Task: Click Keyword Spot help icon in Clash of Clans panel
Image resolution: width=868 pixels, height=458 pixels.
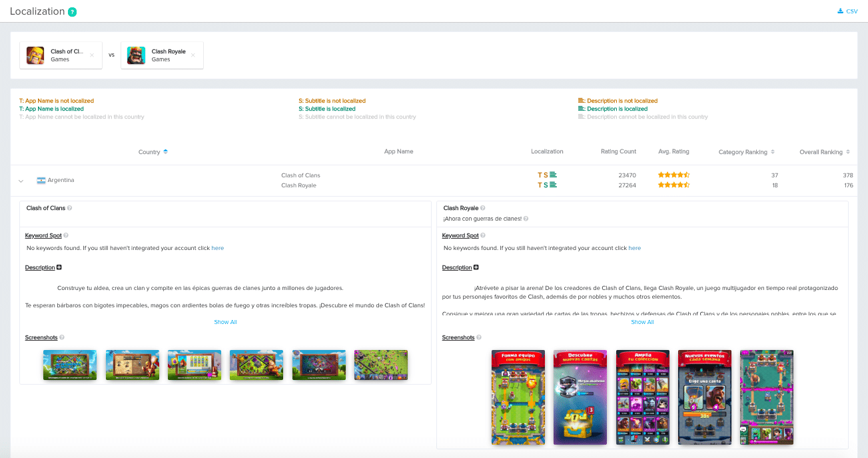Action: tap(66, 235)
